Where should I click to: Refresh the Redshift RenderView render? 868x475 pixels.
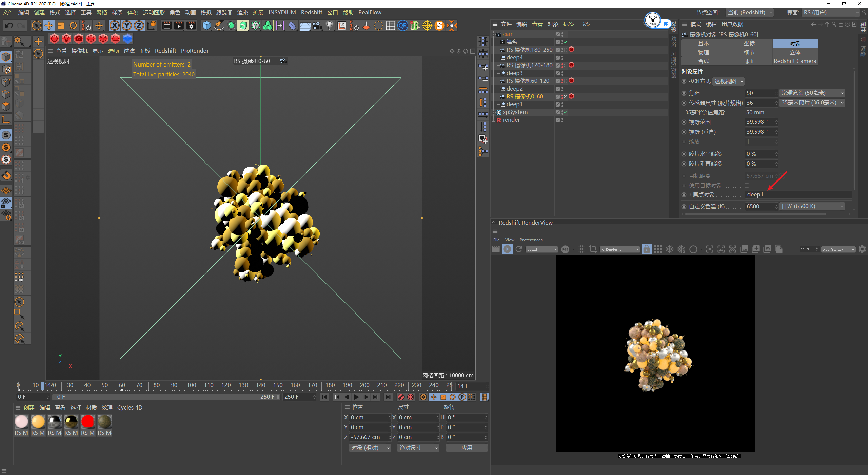[x=519, y=249]
